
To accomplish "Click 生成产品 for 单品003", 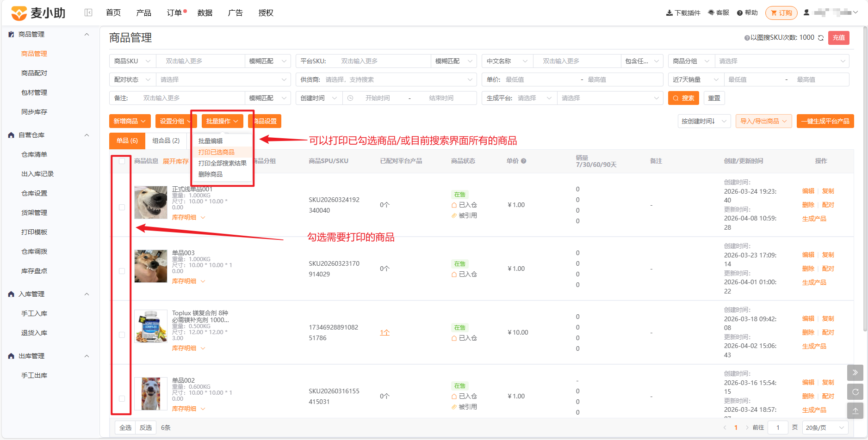I will click(814, 282).
